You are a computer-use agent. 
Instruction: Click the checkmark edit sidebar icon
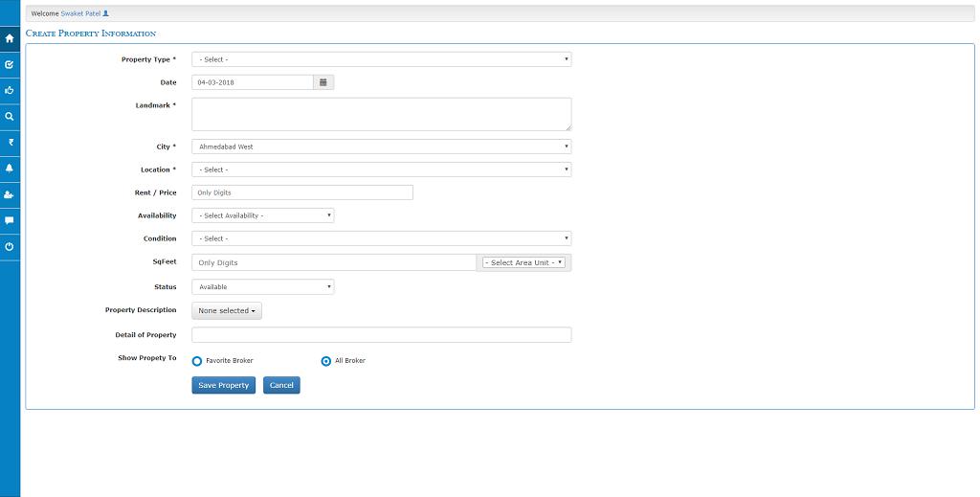(x=10, y=65)
